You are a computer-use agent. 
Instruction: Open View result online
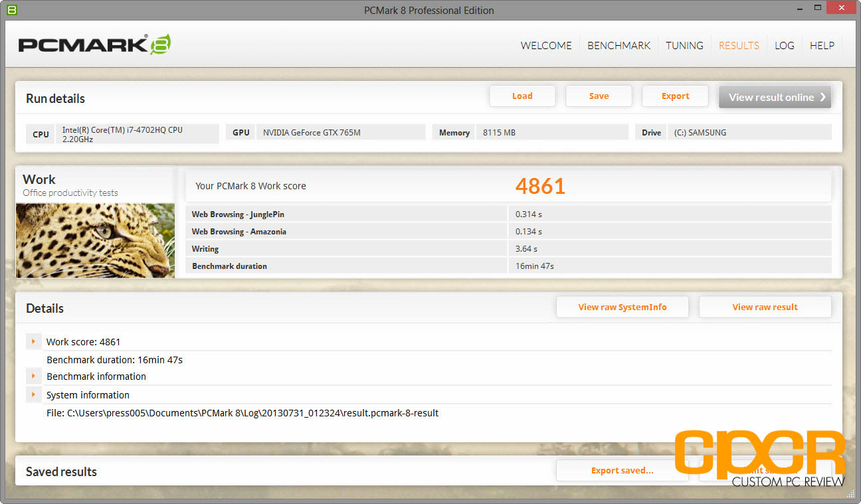click(x=775, y=97)
